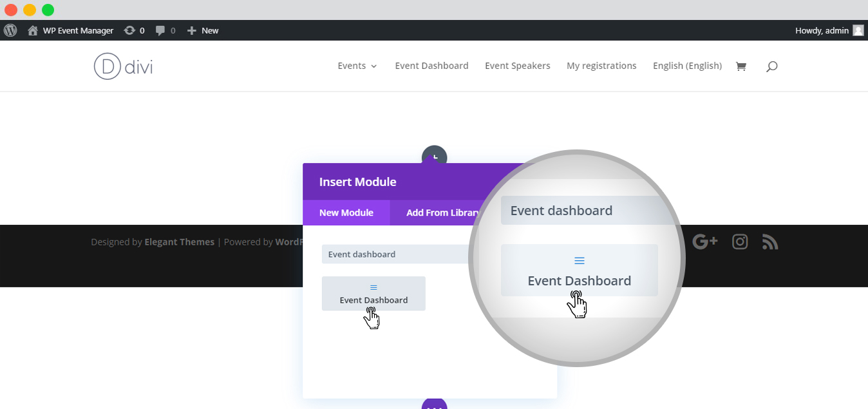Select the English (English) language menu item
Screen dimensions: 868x409
(687, 66)
